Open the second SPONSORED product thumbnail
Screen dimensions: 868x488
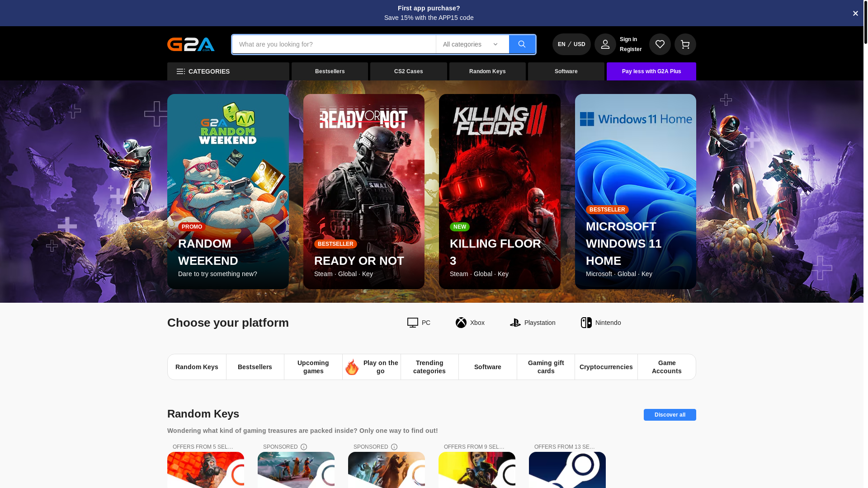coord(387,470)
